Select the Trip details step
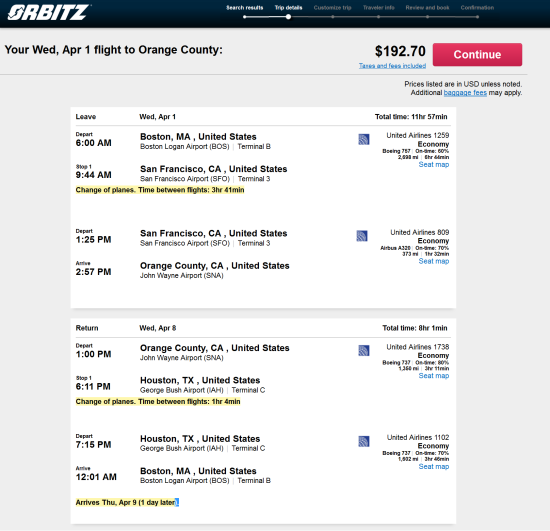The height and width of the screenshot is (531, 550). click(288, 8)
